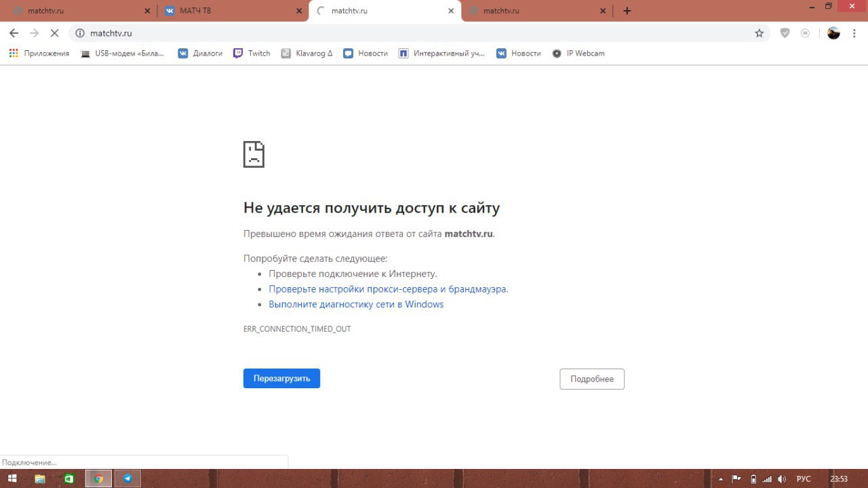Open the Windows Start menu
The height and width of the screenshot is (488, 868).
[x=12, y=478]
